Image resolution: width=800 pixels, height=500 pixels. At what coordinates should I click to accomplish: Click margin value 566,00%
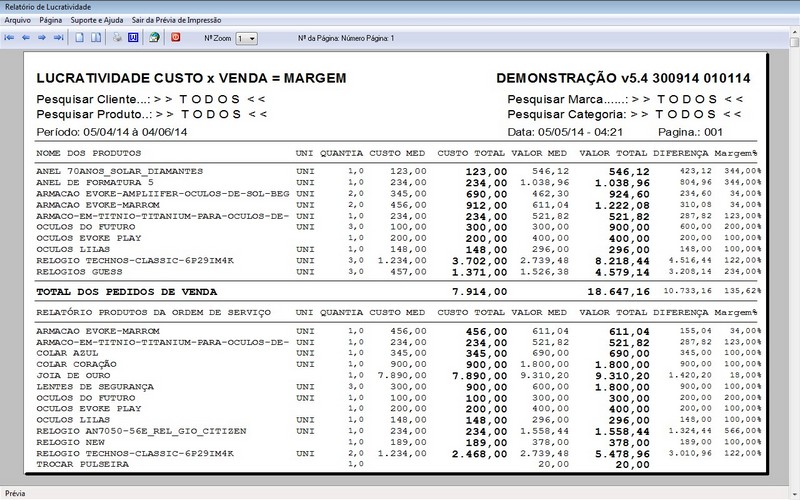[x=742, y=431]
